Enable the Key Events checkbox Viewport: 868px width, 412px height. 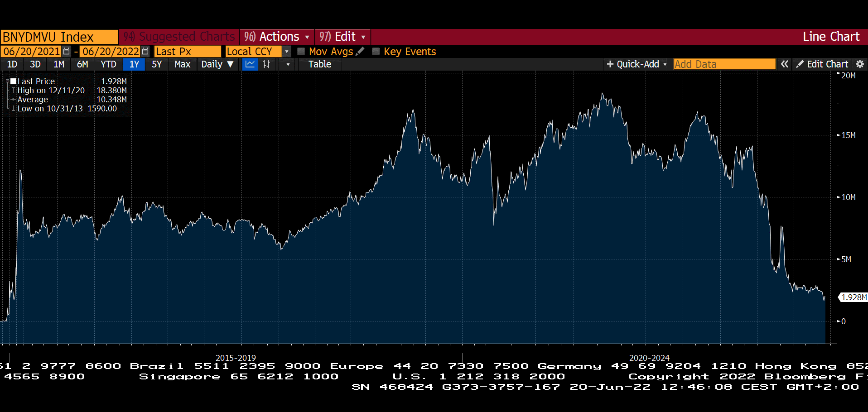click(376, 52)
